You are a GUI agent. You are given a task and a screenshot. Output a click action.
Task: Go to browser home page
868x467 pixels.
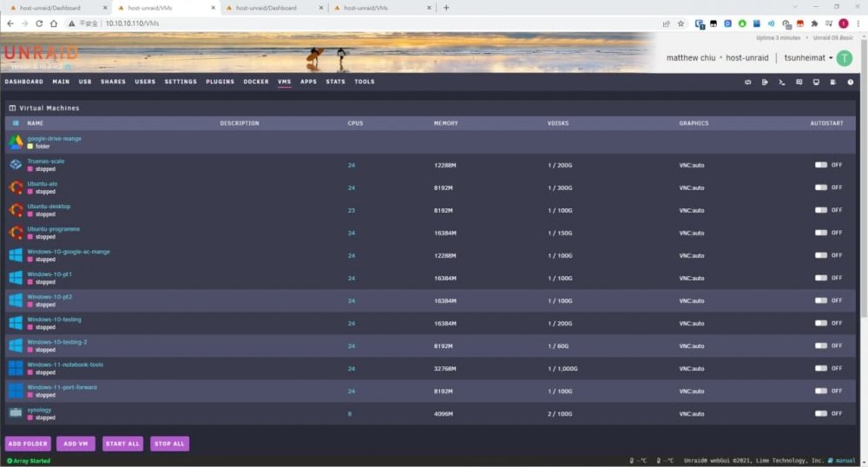click(x=53, y=23)
